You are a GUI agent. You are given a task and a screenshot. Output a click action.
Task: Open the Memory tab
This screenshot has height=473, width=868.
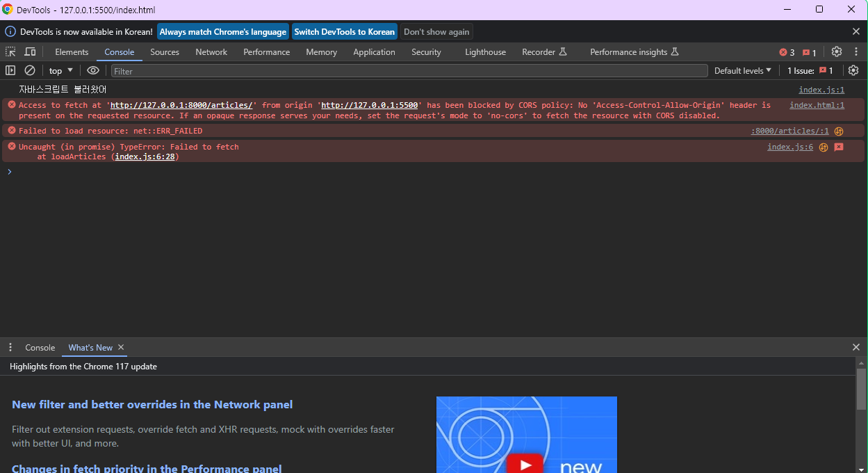pyautogui.click(x=321, y=52)
